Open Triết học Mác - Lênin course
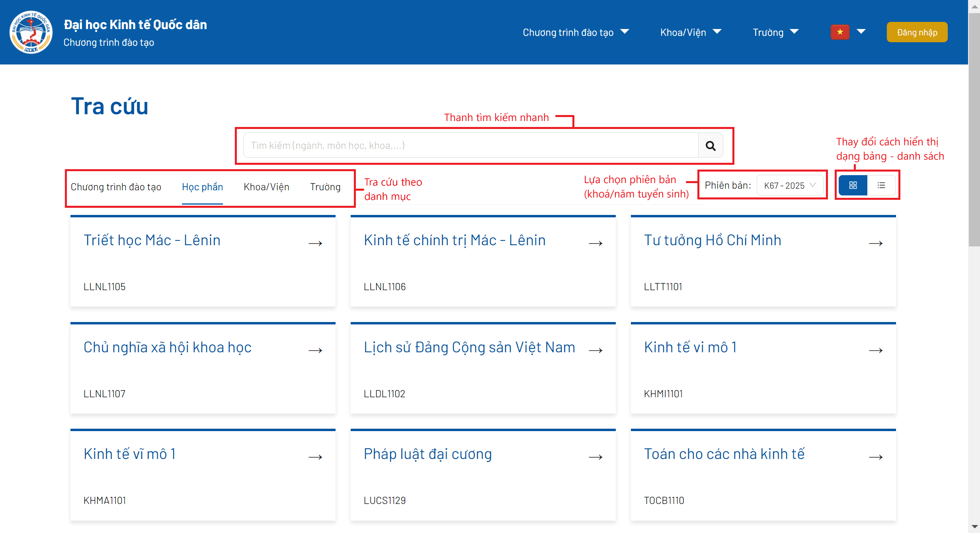Image resolution: width=980 pixels, height=533 pixels. 152,240
